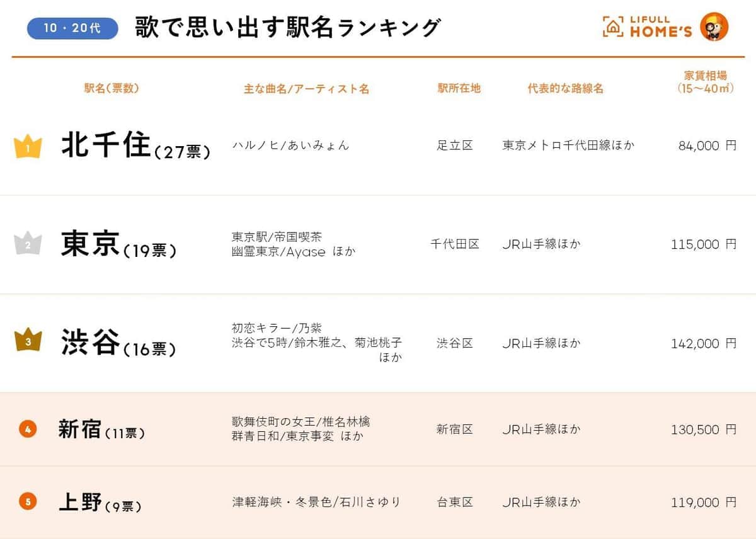Select the 北千住 station name
This screenshot has height=539, width=756.
click(x=106, y=146)
